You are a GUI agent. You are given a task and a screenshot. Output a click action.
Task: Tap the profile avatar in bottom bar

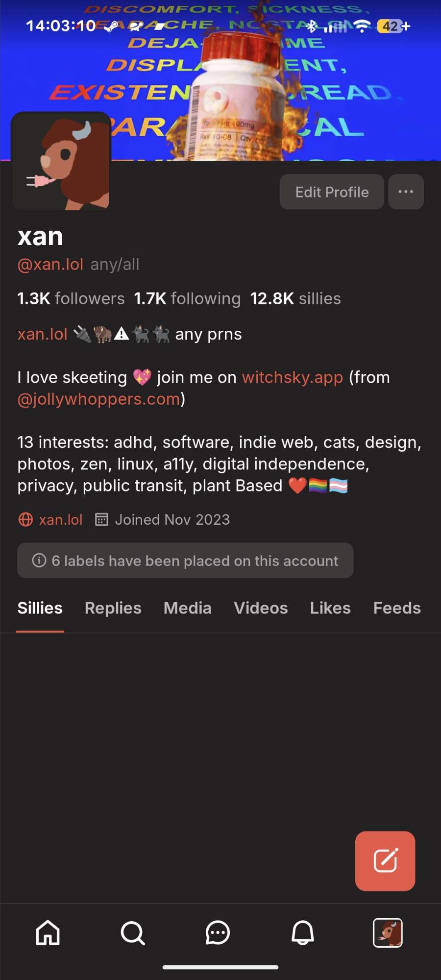click(388, 932)
